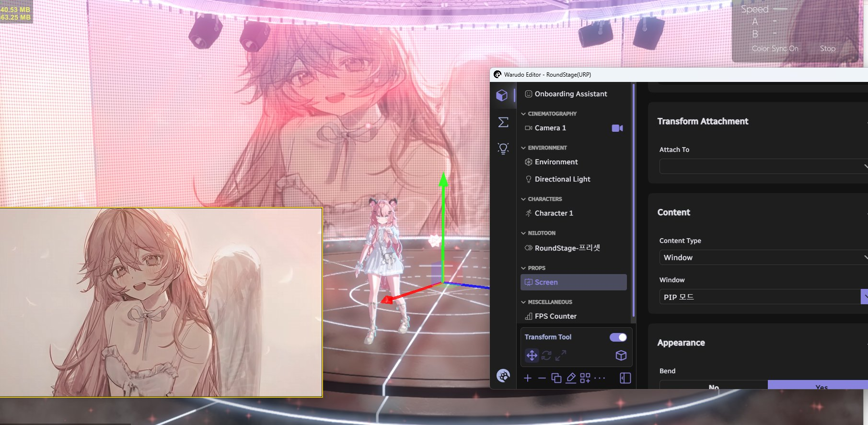Click the Warudo Editor title bar logo
The height and width of the screenshot is (425, 868).
[x=498, y=75]
